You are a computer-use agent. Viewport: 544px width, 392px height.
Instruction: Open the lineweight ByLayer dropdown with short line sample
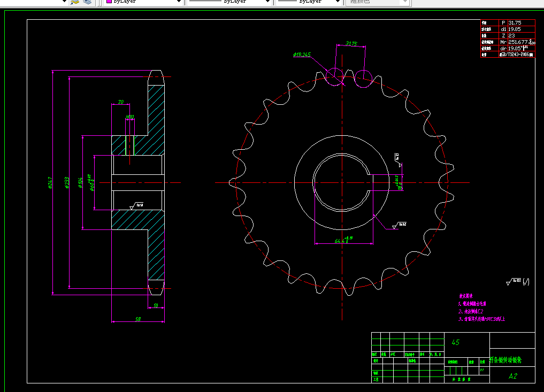[309, 2]
